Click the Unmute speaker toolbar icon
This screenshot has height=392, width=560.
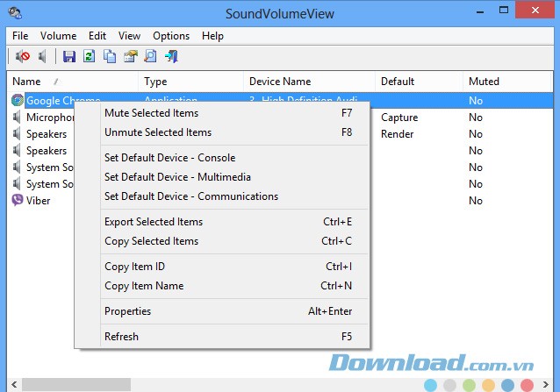point(42,57)
